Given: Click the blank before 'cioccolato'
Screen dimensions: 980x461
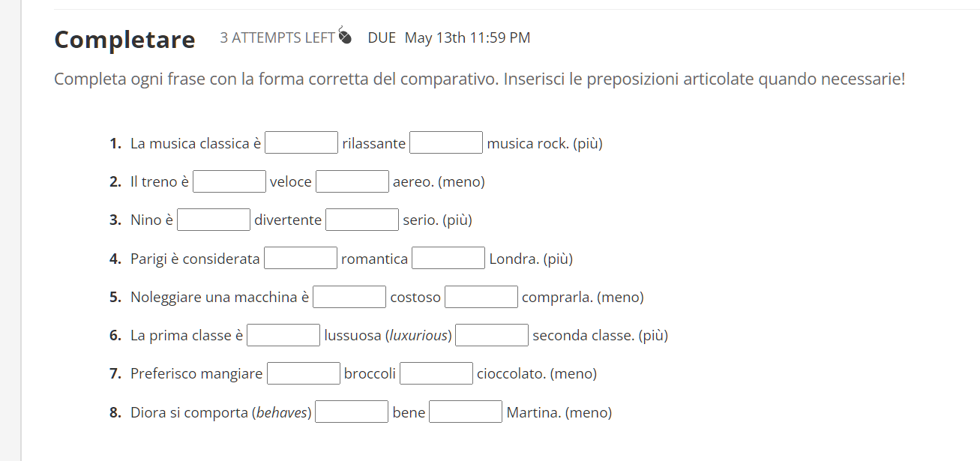Looking at the screenshot, I should [x=436, y=373].
